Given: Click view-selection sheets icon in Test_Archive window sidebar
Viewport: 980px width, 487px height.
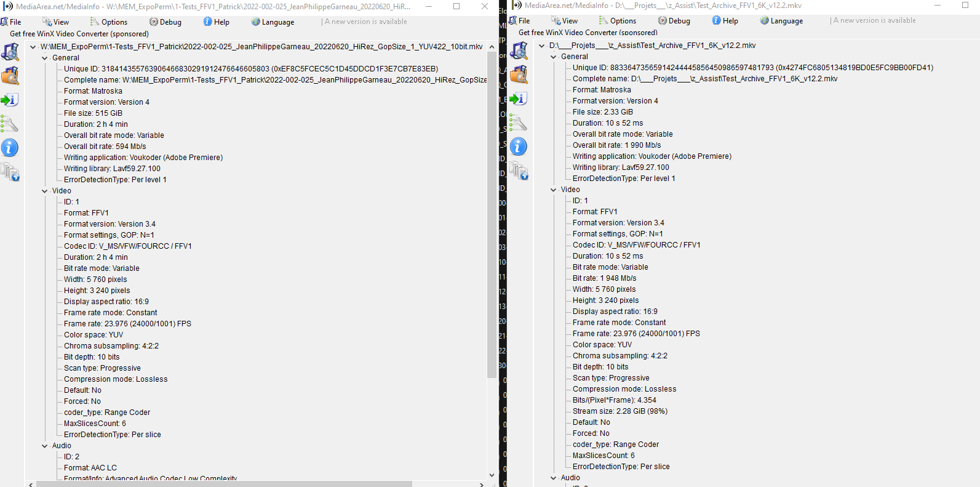Looking at the screenshot, I should point(519,171).
